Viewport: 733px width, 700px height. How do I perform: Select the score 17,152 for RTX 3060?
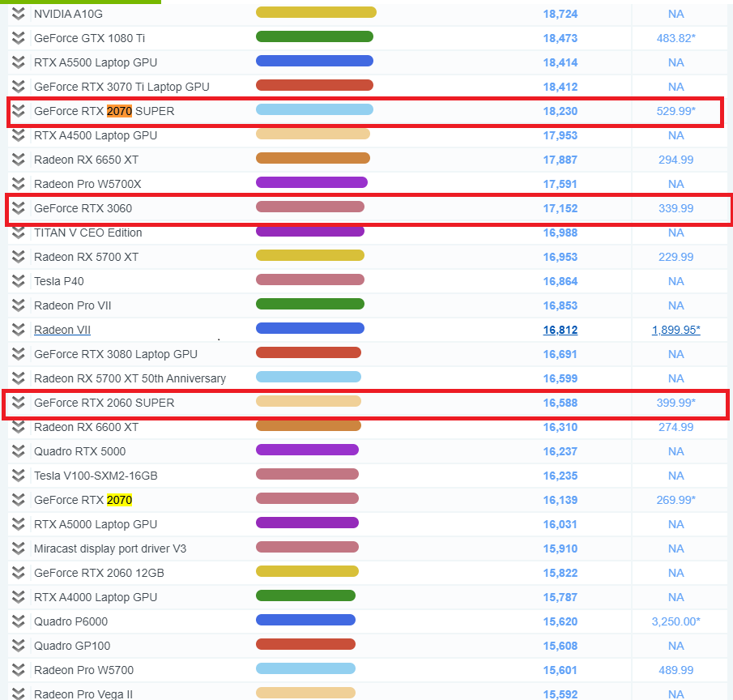[560, 208]
